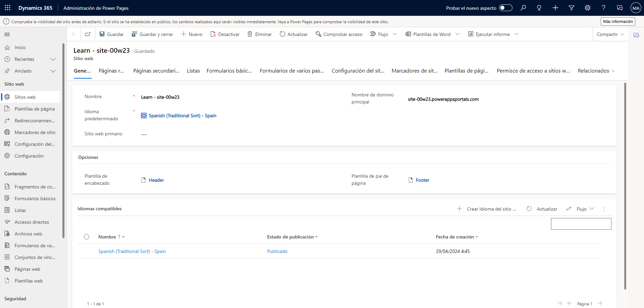Image resolution: width=644 pixels, height=308 pixels.
Task: Click the sidebar navigation scrollbar
Action: [x=63, y=141]
